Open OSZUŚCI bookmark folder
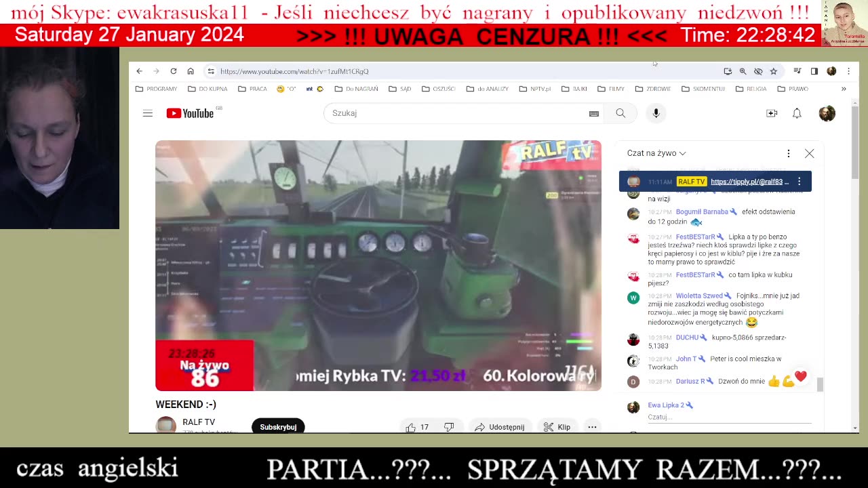The width and height of the screenshot is (868, 488). tap(438, 89)
